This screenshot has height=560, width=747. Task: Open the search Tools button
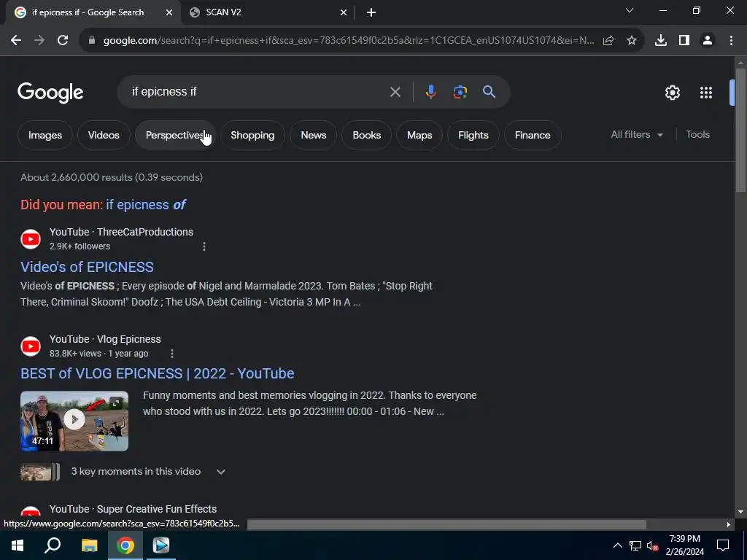pos(697,135)
